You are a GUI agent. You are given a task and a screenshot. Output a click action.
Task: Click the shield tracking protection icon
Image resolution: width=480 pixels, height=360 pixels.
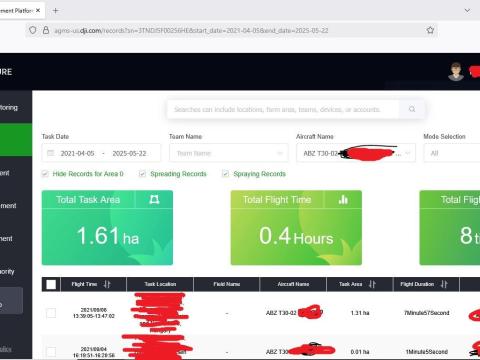tap(33, 30)
